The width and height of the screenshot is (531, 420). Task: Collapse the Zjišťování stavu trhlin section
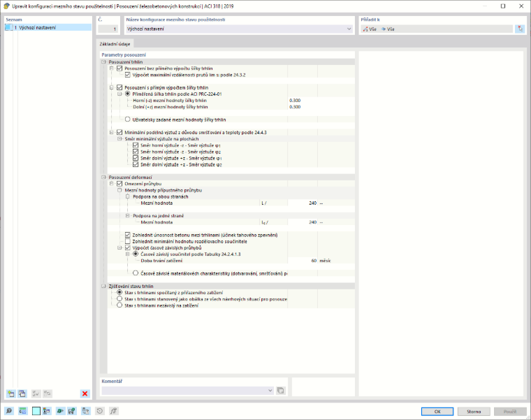(x=103, y=287)
